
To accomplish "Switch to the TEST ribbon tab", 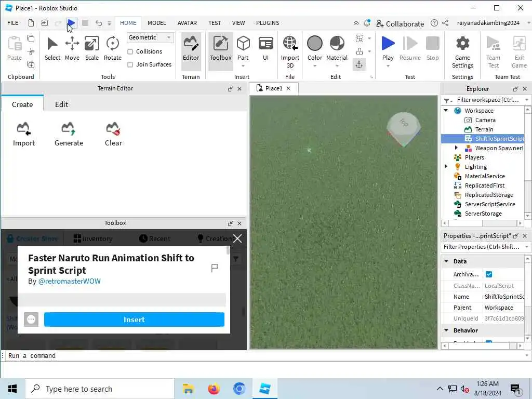I will [215, 23].
